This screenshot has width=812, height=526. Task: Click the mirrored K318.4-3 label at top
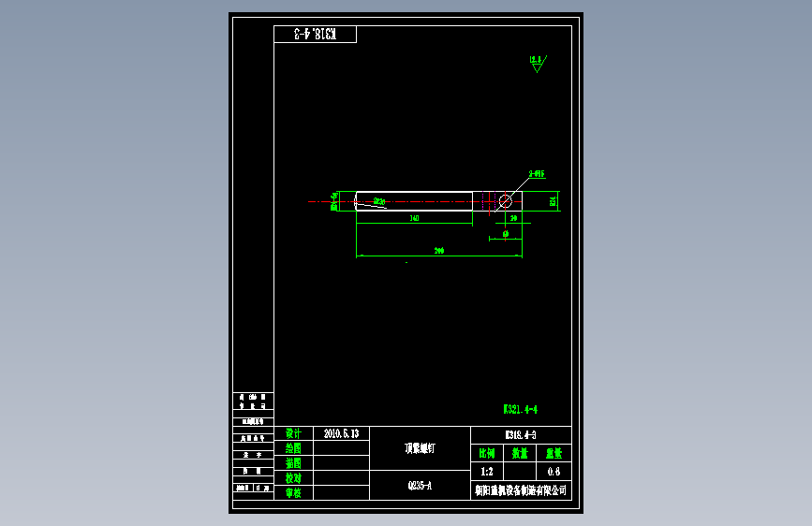pos(315,35)
